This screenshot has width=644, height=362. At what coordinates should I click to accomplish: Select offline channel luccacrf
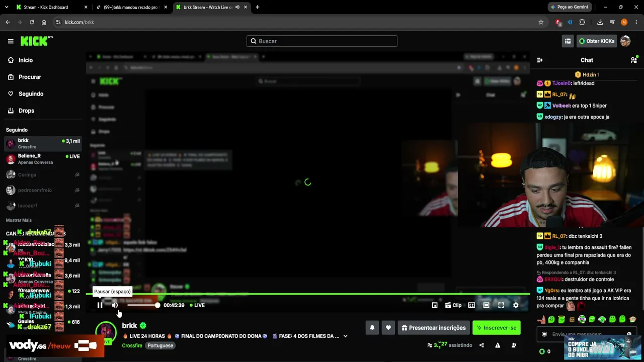43,206
